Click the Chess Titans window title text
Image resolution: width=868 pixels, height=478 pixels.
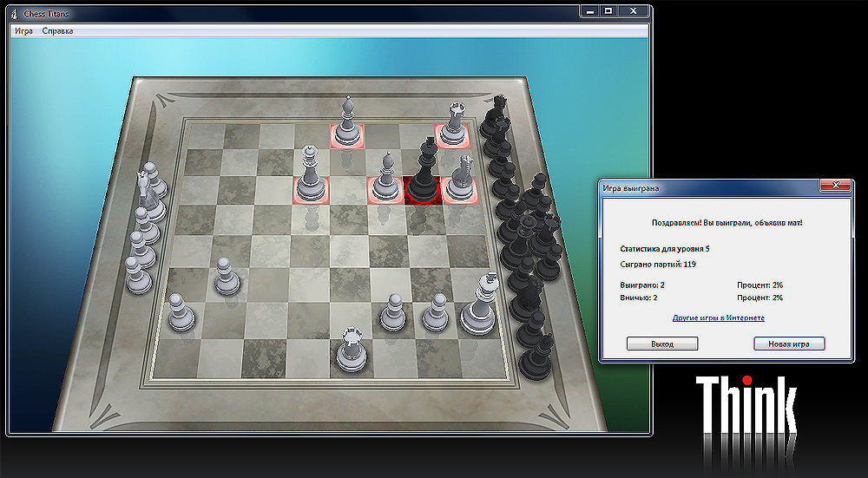(x=47, y=13)
